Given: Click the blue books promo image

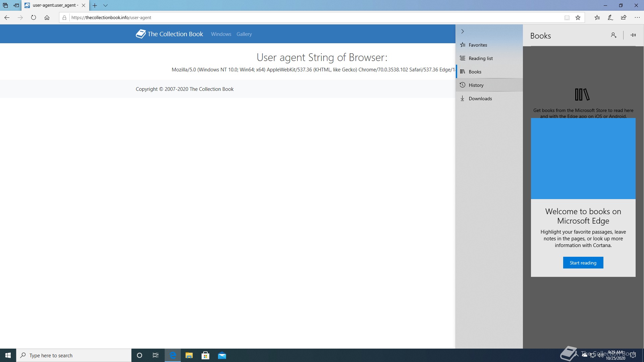Looking at the screenshot, I should tap(583, 159).
